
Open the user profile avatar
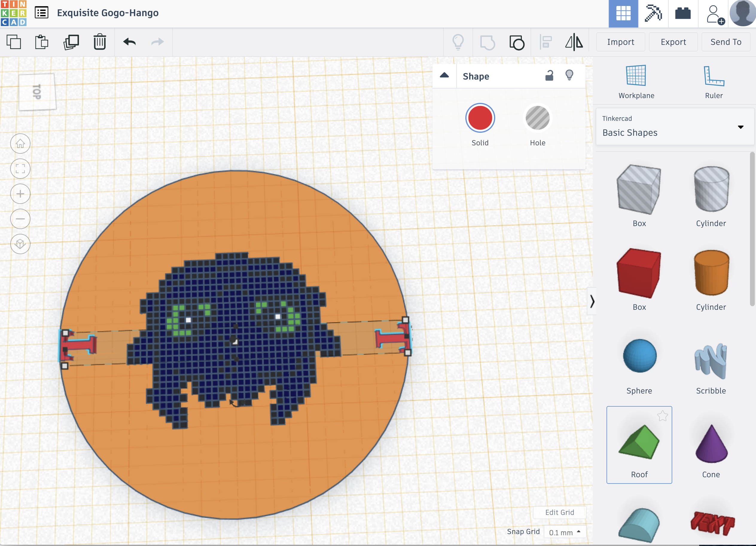click(742, 13)
